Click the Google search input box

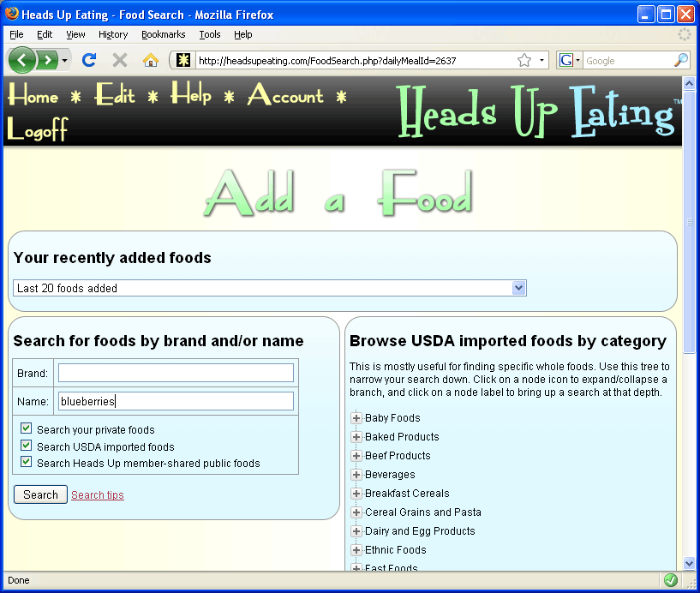tap(628, 60)
